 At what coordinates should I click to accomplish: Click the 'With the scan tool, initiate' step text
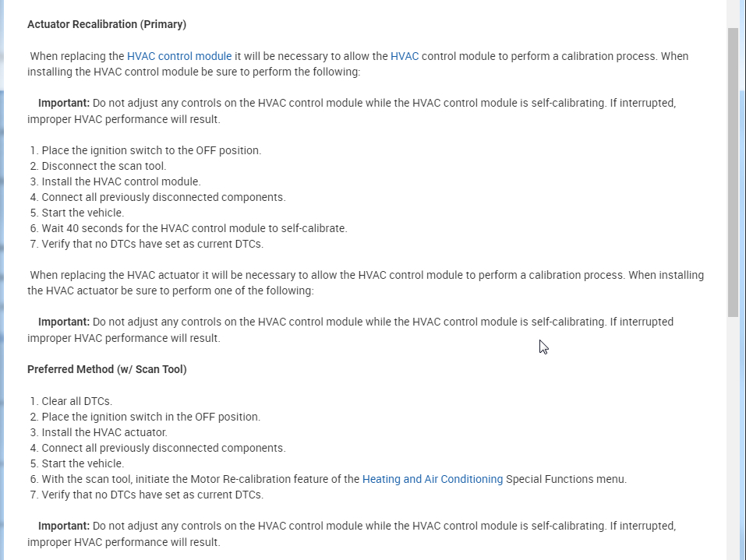click(200, 479)
